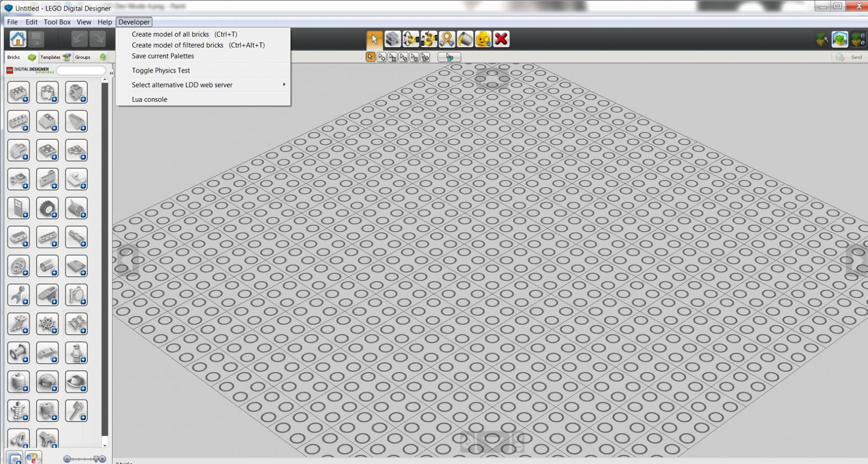Click the red Delete tool

(x=501, y=39)
